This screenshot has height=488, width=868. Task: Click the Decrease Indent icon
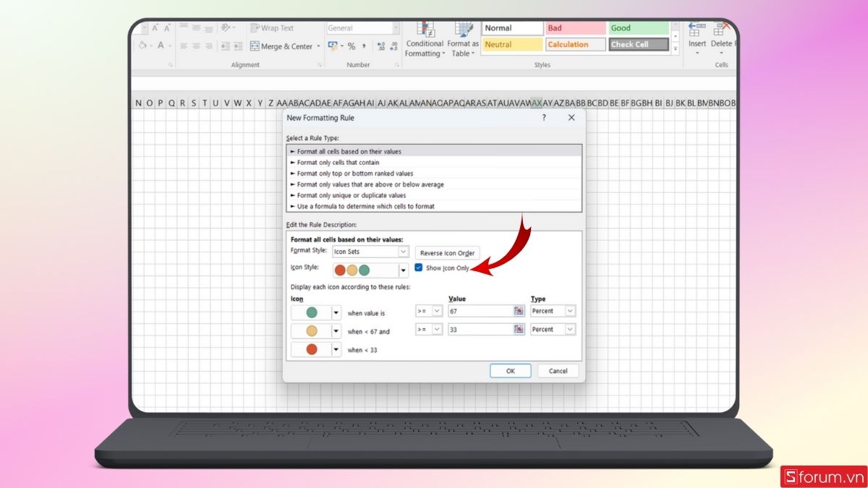point(225,46)
